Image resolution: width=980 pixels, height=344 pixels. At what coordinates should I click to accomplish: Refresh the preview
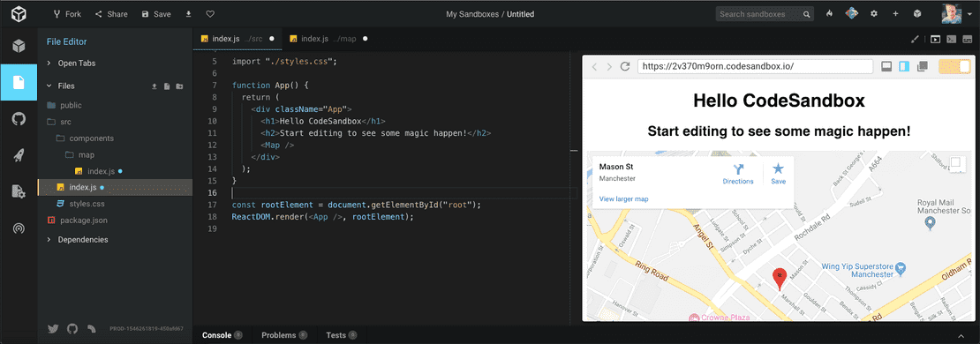coord(624,66)
